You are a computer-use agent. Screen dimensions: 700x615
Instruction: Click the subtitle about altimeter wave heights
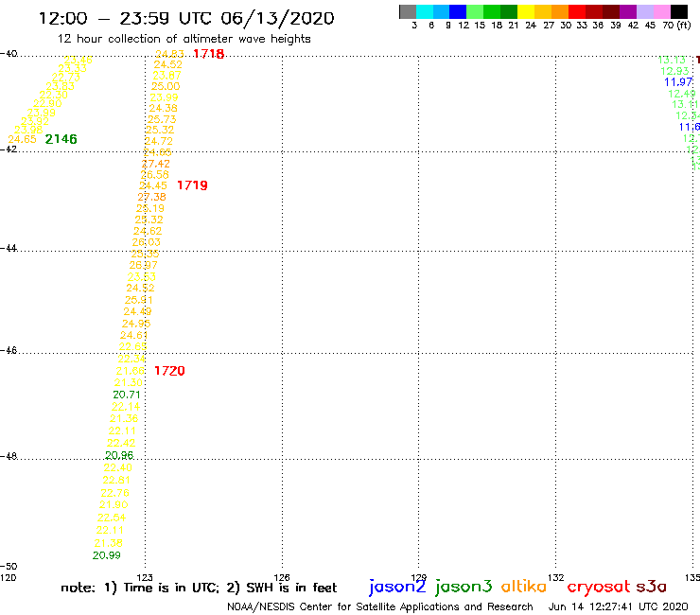184,39
